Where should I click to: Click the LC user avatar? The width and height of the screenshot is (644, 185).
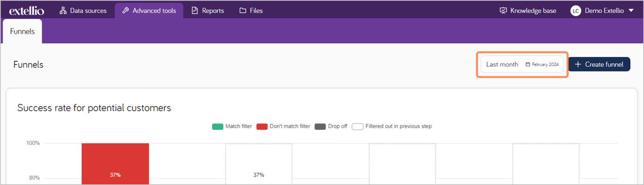point(575,11)
